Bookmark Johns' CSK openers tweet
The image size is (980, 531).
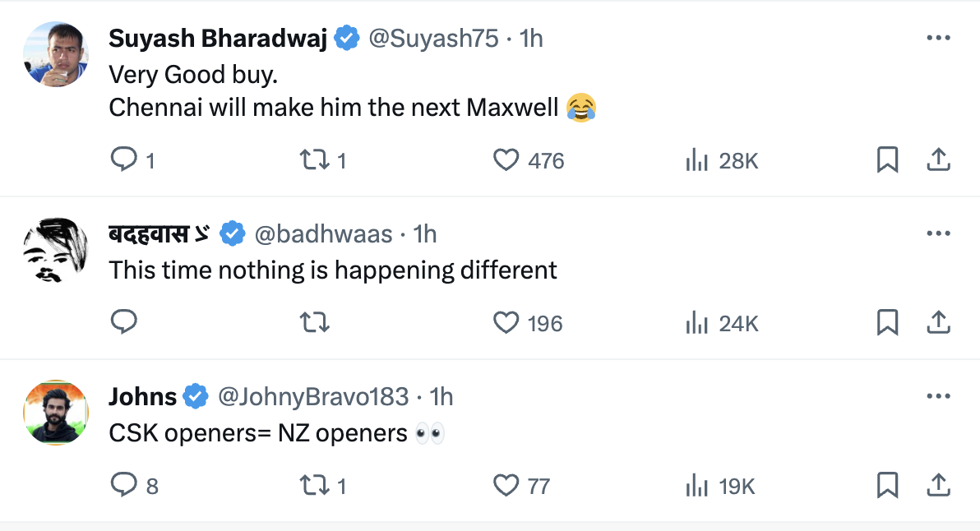(887, 485)
